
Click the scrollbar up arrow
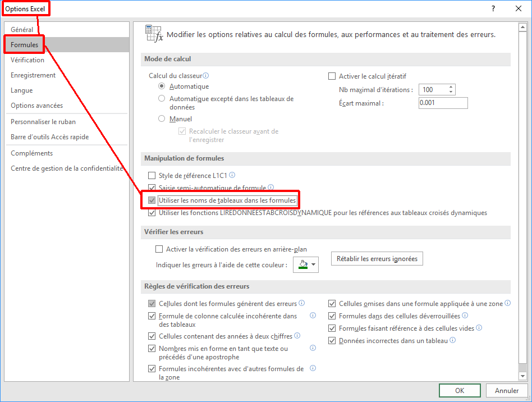click(522, 27)
